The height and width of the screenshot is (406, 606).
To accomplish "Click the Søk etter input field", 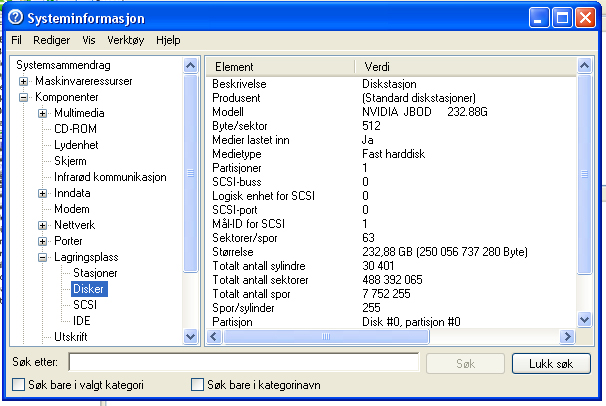I will tap(244, 362).
